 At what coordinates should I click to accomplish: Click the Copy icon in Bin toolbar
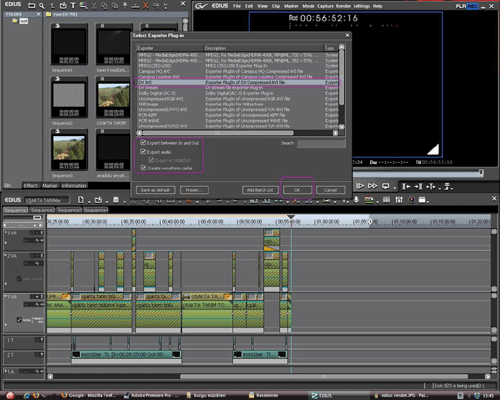(104, 5)
